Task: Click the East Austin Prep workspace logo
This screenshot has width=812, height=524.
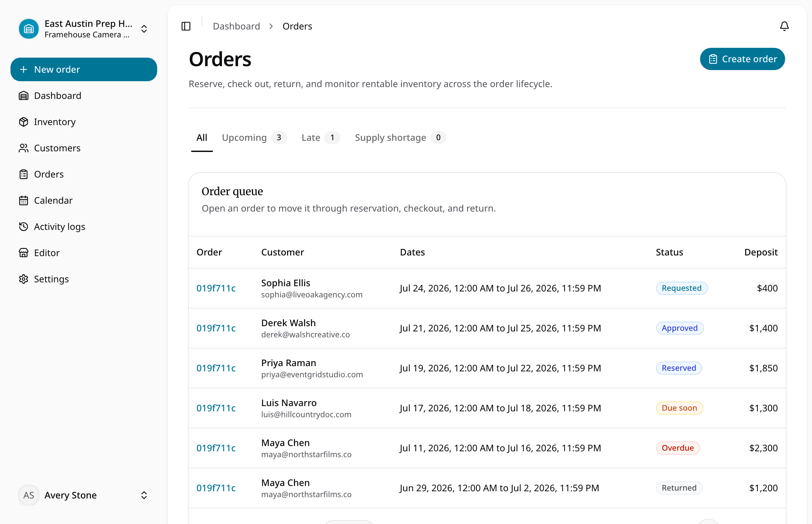Action: 29,29
